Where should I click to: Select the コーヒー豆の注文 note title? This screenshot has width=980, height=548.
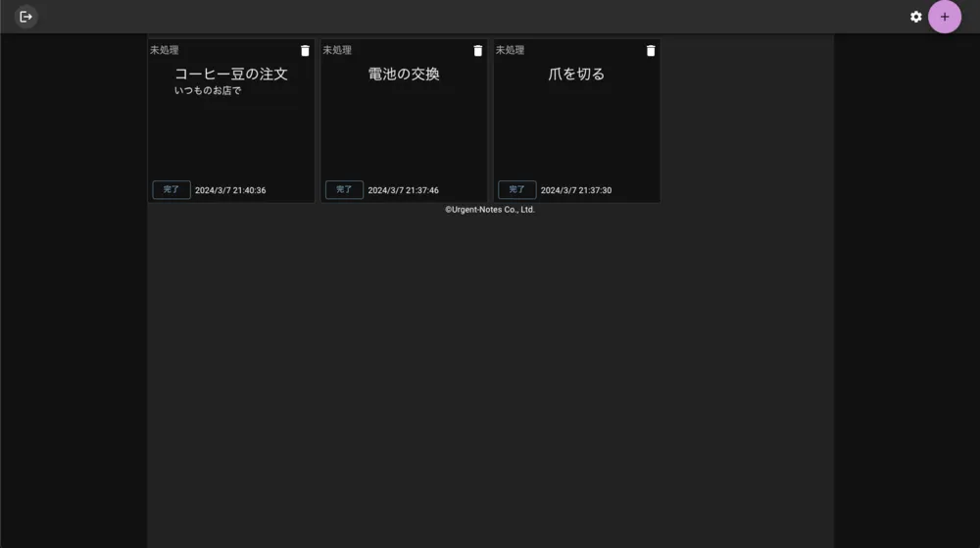click(231, 75)
